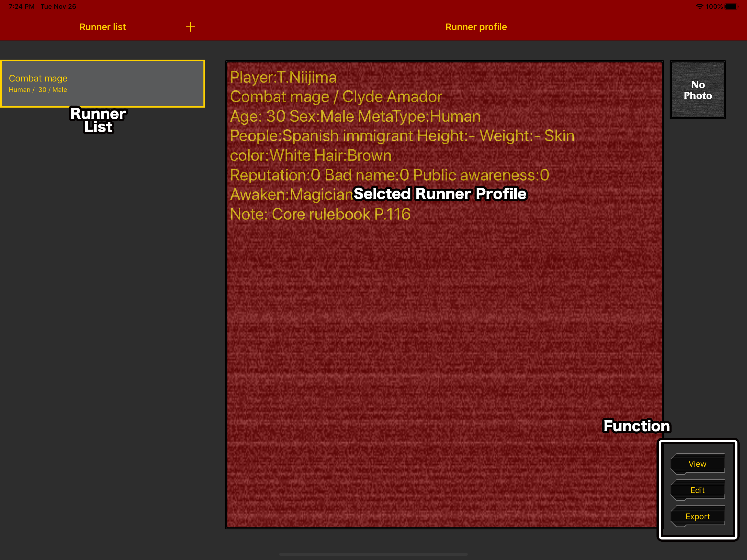The width and height of the screenshot is (747, 560).
Task: Tap the clock time in status bar
Action: (x=22, y=6)
